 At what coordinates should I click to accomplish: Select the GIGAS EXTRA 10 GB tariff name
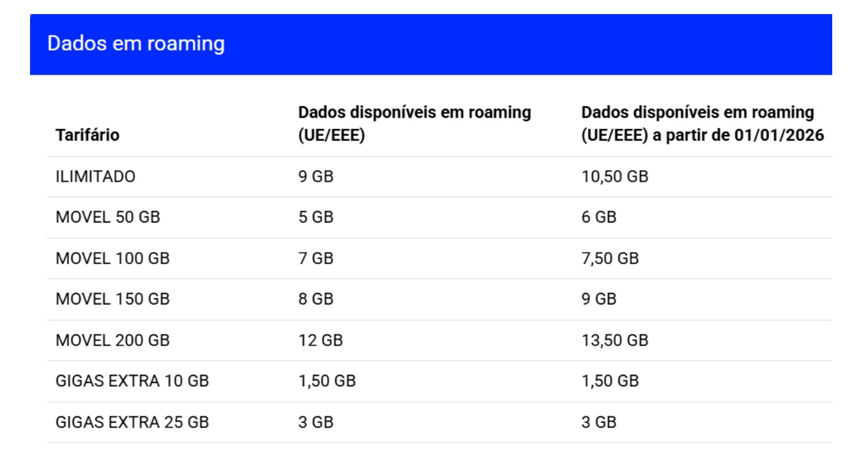(132, 381)
